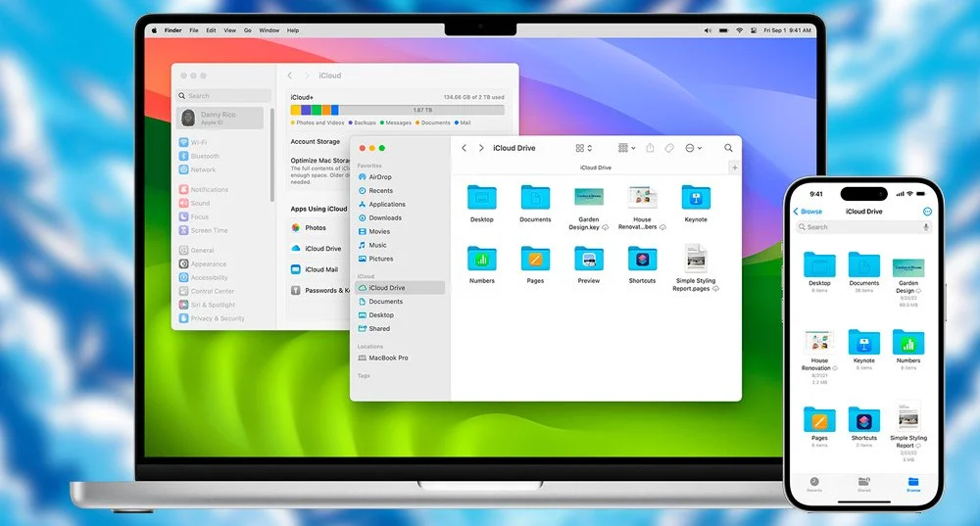The height and width of the screenshot is (526, 980).
Task: Click the Finder Tags toolbar icon
Action: (x=668, y=148)
